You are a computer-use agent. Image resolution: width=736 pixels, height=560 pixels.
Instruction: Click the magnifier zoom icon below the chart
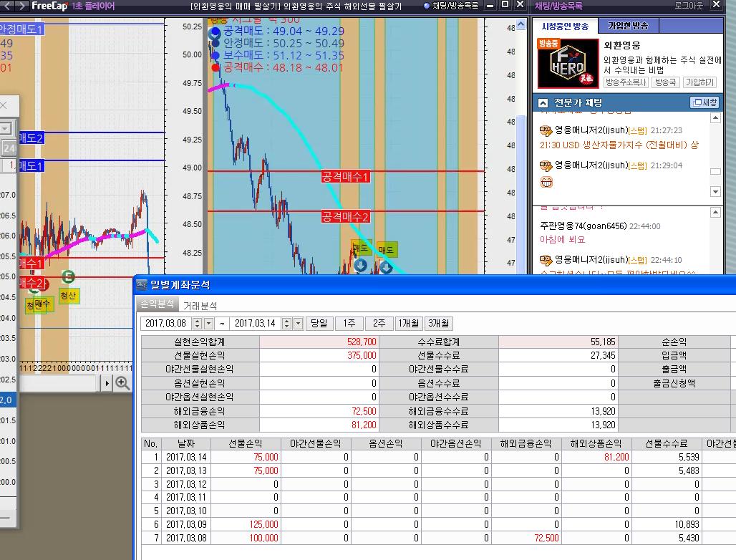tap(122, 383)
